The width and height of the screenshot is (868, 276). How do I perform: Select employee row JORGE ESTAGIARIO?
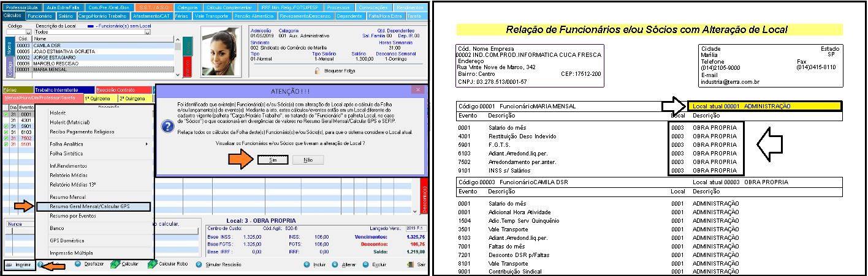pyautogui.click(x=94, y=58)
